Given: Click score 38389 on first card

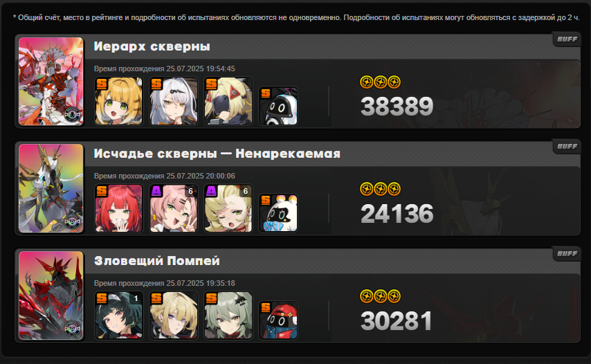Looking at the screenshot, I should point(397,107).
